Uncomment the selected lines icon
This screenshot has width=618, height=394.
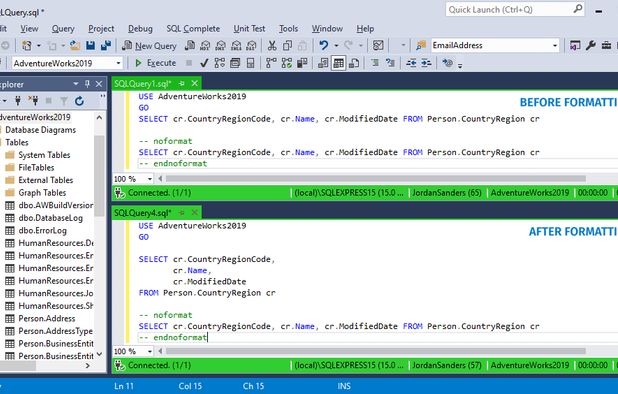(390, 63)
